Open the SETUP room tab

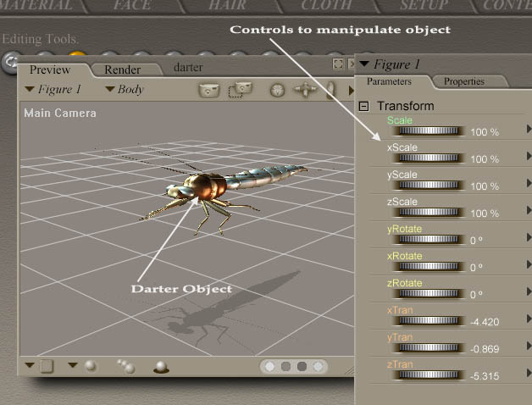point(424,5)
